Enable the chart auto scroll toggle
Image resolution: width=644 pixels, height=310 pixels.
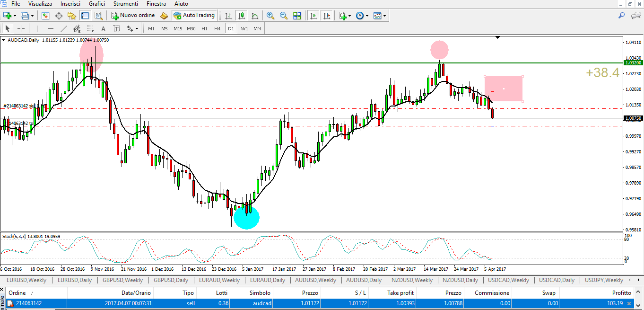pos(313,16)
